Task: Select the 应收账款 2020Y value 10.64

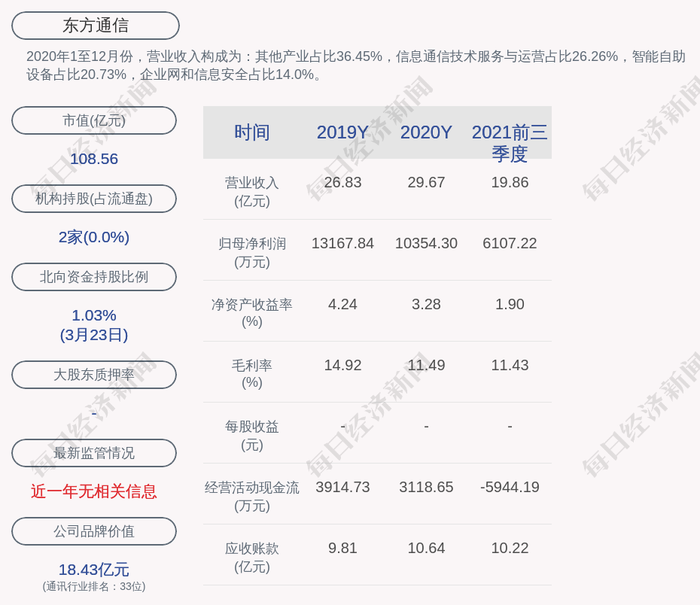Action: pyautogui.click(x=426, y=549)
